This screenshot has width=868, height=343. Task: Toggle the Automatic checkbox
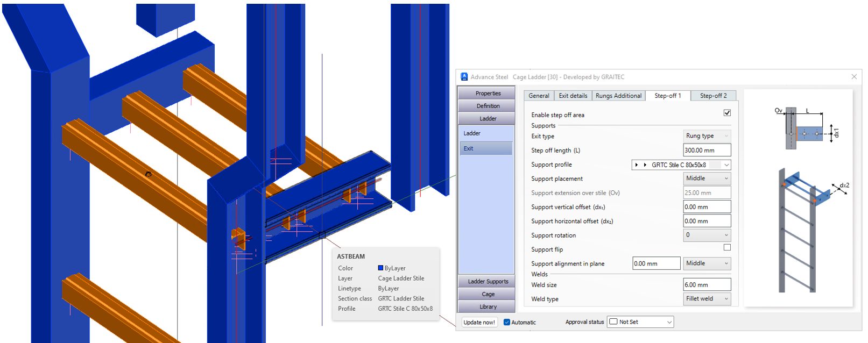click(507, 323)
